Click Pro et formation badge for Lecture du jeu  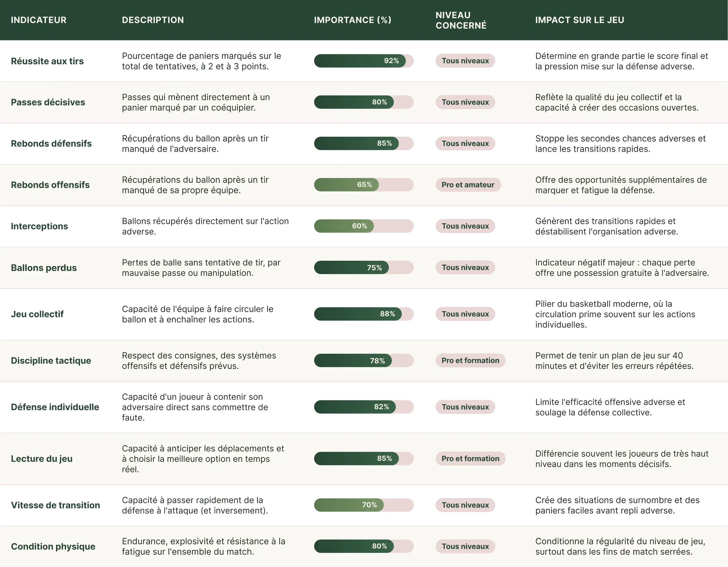470,459
